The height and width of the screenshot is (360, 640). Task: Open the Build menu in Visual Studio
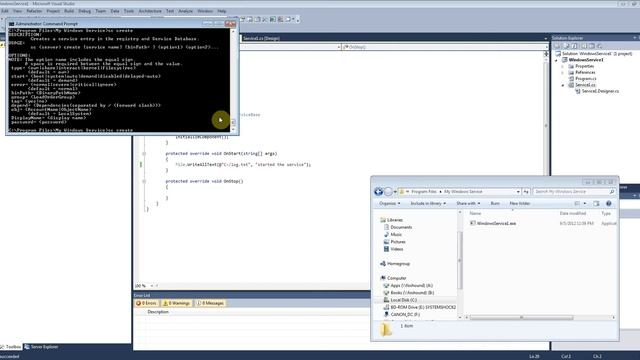[x=69, y=11]
